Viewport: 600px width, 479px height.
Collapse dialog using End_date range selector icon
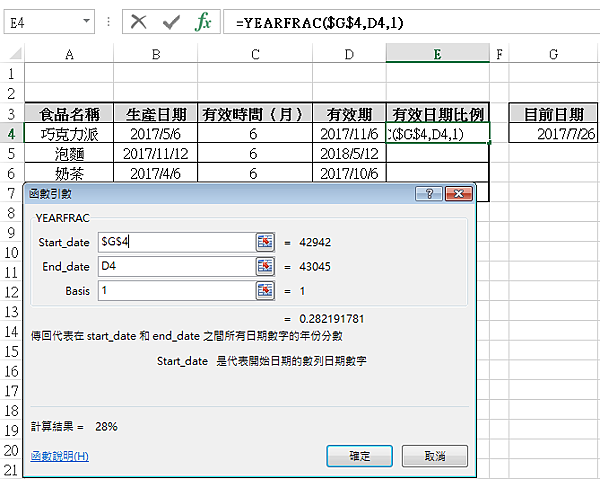point(265,266)
